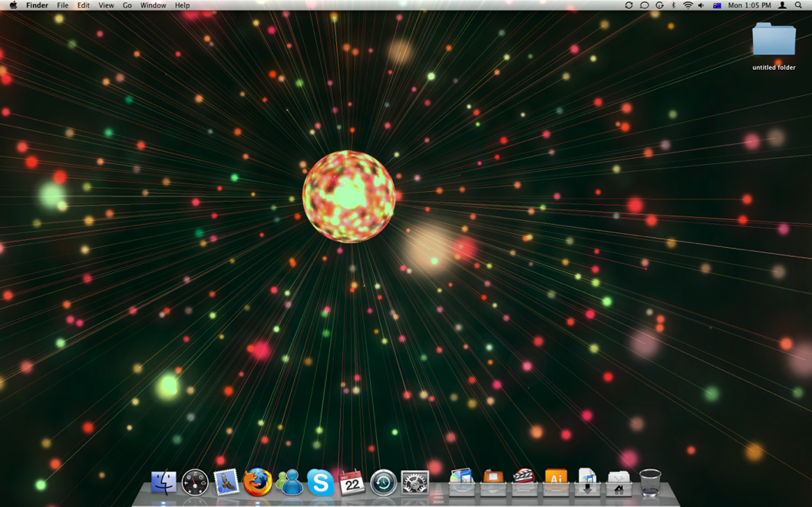
Task: Open the Finder application menu
Action: point(38,5)
